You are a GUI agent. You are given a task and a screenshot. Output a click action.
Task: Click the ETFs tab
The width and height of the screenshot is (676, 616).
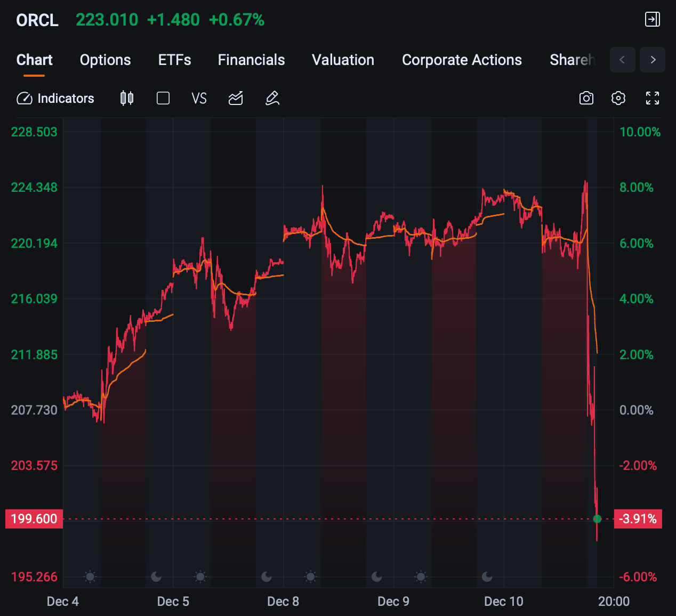click(x=175, y=60)
